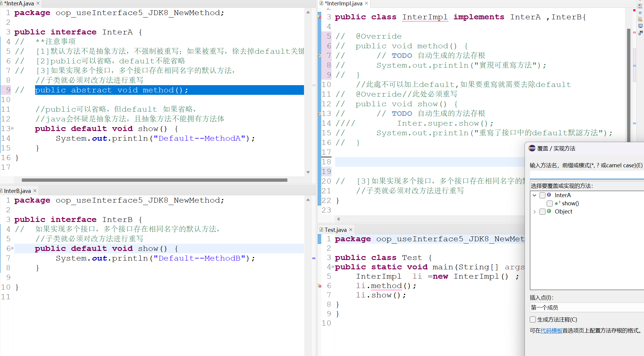This screenshot has width=644, height=356.
Task: Click 'new InterImpl()' on Test.java line 5
Action: tap(470, 276)
